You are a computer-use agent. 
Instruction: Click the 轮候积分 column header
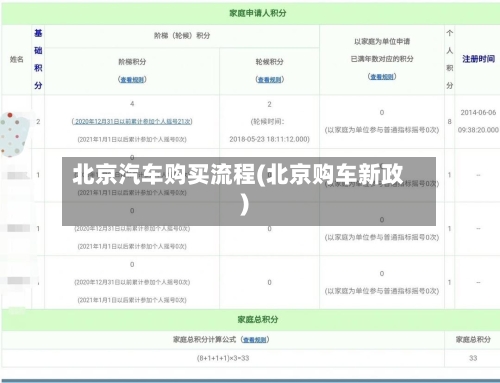pos(270,62)
